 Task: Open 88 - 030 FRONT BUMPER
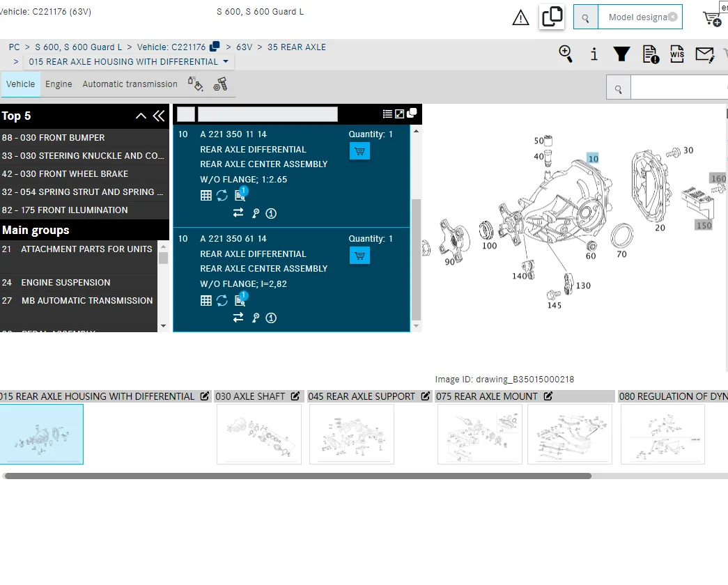pyautogui.click(x=84, y=137)
